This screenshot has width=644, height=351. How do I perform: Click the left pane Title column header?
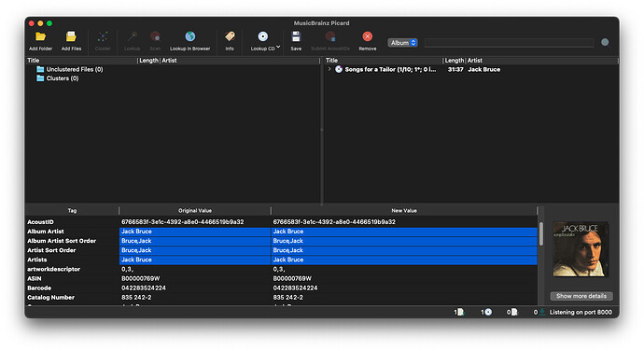81,61
